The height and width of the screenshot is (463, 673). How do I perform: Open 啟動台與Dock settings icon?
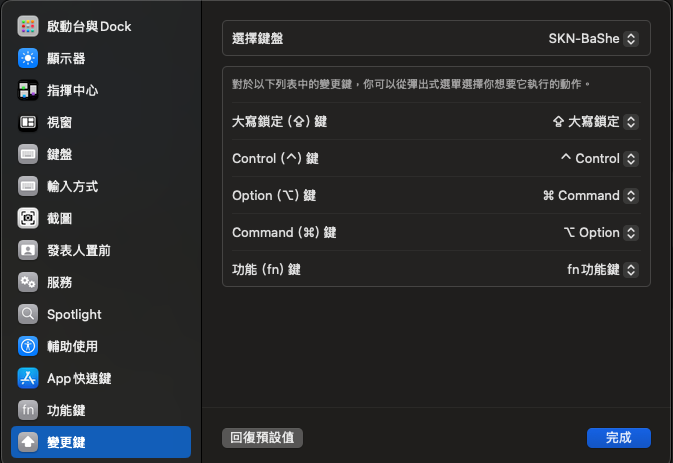28,26
